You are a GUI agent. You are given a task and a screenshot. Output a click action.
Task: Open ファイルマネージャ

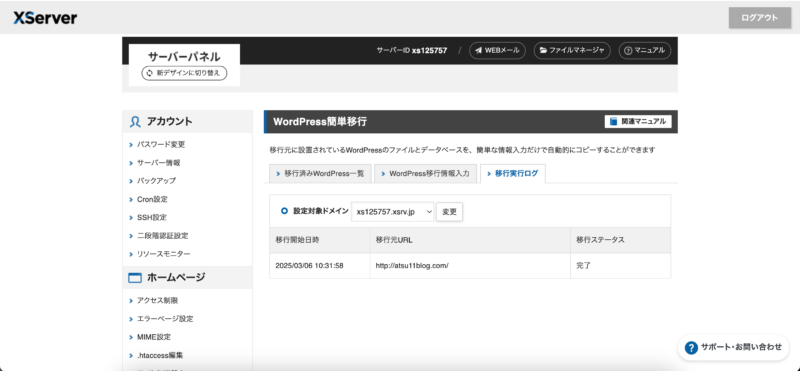(x=572, y=51)
